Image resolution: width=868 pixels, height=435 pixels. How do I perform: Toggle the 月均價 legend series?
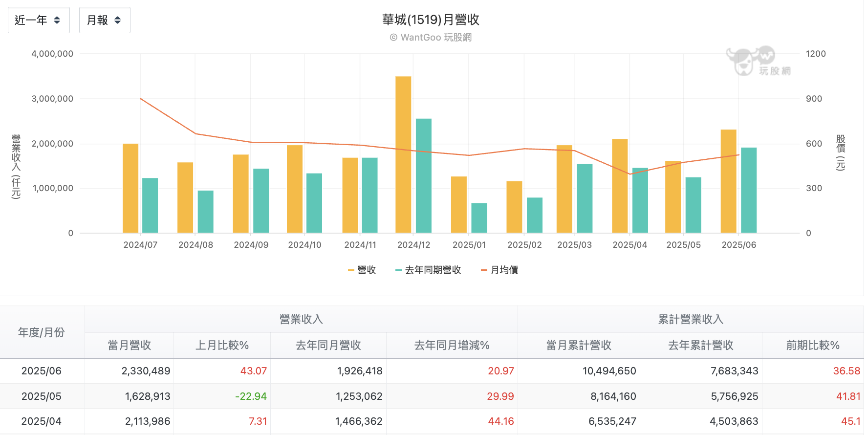(x=499, y=270)
